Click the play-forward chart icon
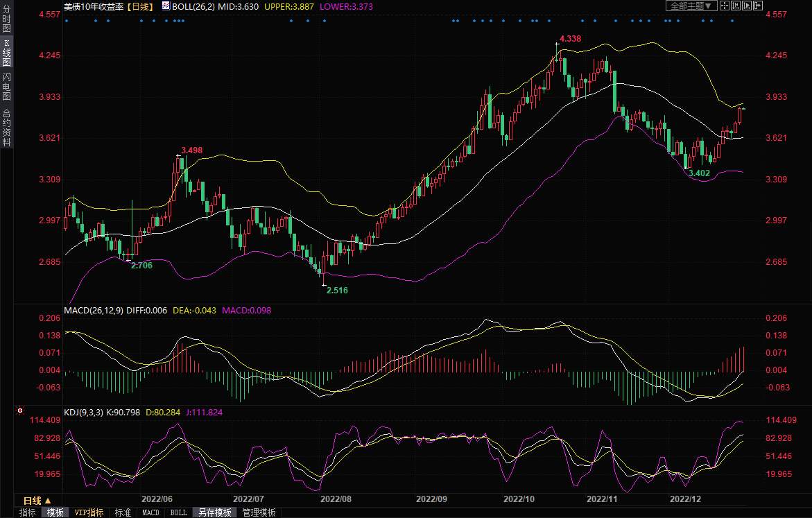 (747, 6)
